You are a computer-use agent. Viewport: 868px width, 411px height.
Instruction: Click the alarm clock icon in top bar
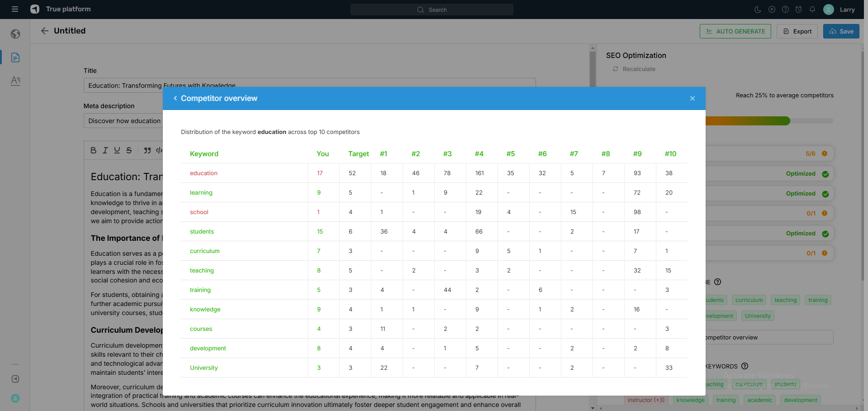(799, 10)
